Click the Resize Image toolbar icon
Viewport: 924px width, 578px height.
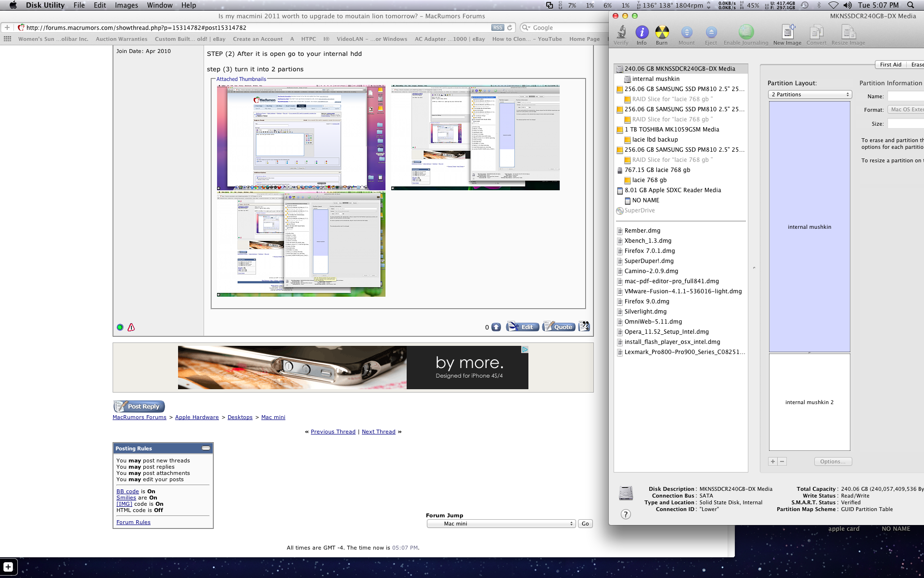848,35
